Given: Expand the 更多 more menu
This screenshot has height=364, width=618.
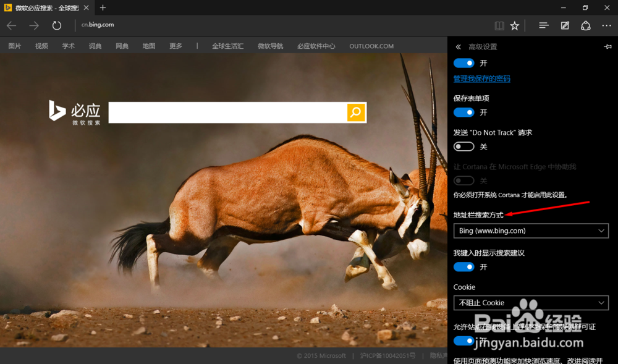Looking at the screenshot, I should pyautogui.click(x=176, y=46).
